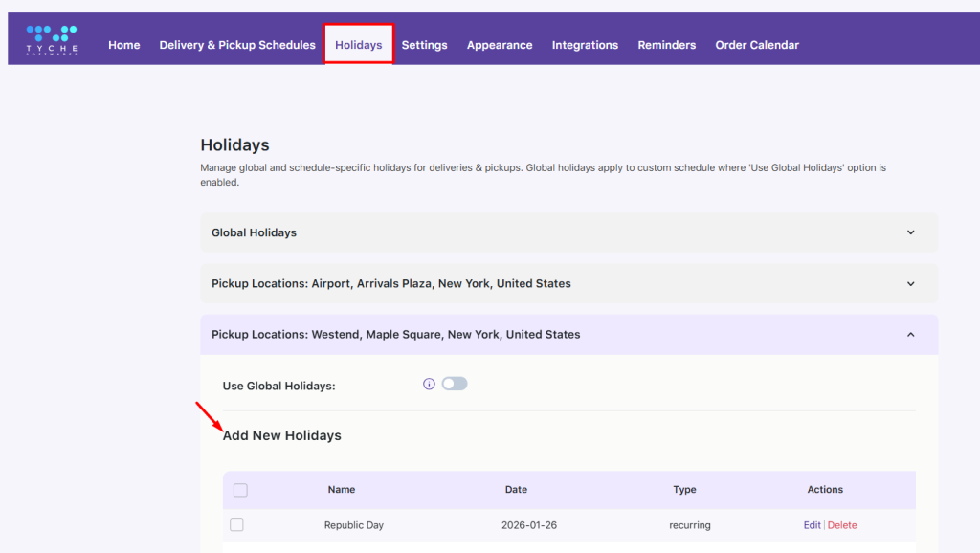Screen dimensions: 980x553
Task: Click the Name column header
Action: [x=341, y=489]
